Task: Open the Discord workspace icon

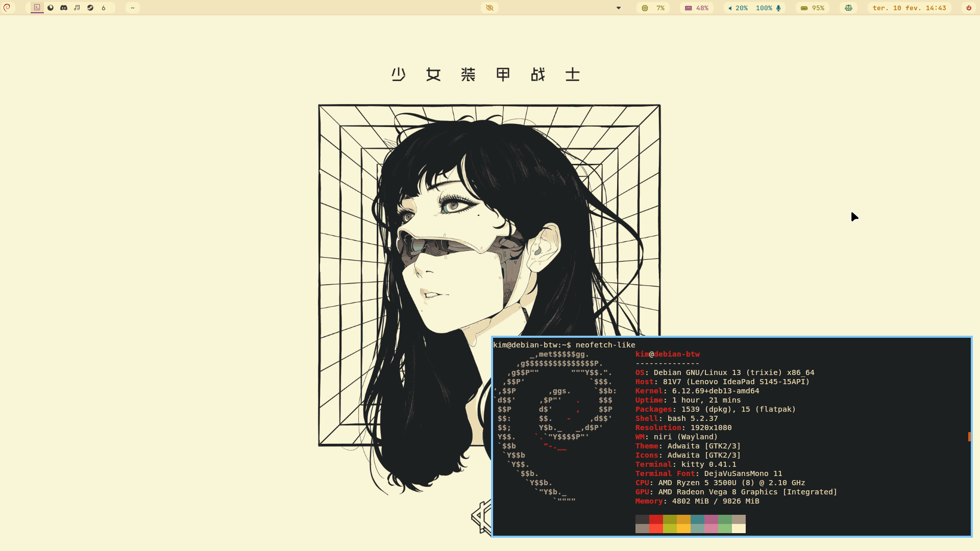Action: point(64,8)
